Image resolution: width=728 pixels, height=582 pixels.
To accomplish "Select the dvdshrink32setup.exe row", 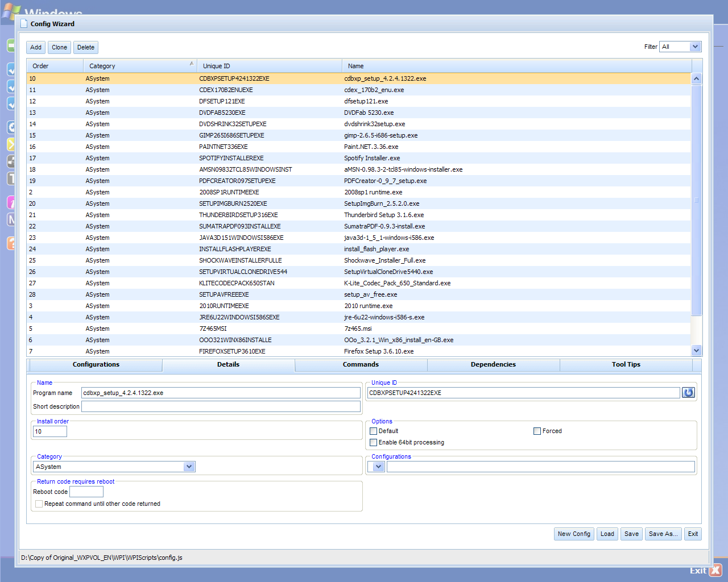I will click(x=359, y=124).
